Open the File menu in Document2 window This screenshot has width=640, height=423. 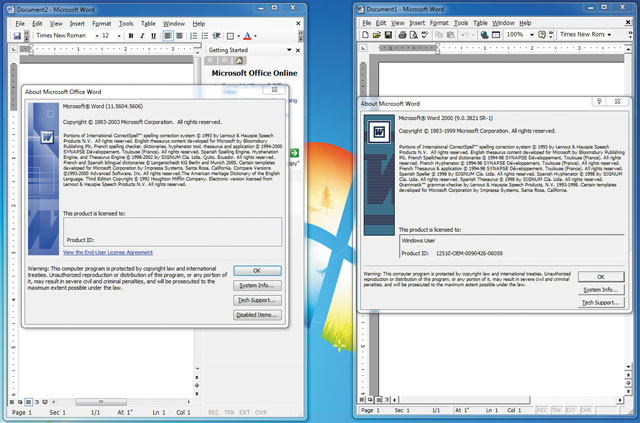point(20,24)
